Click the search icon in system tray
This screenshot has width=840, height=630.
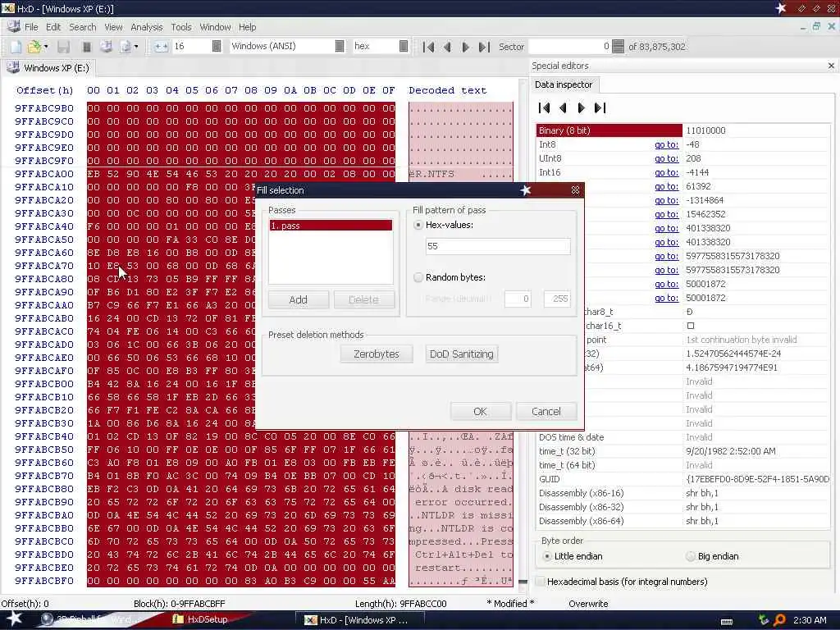pos(780,620)
